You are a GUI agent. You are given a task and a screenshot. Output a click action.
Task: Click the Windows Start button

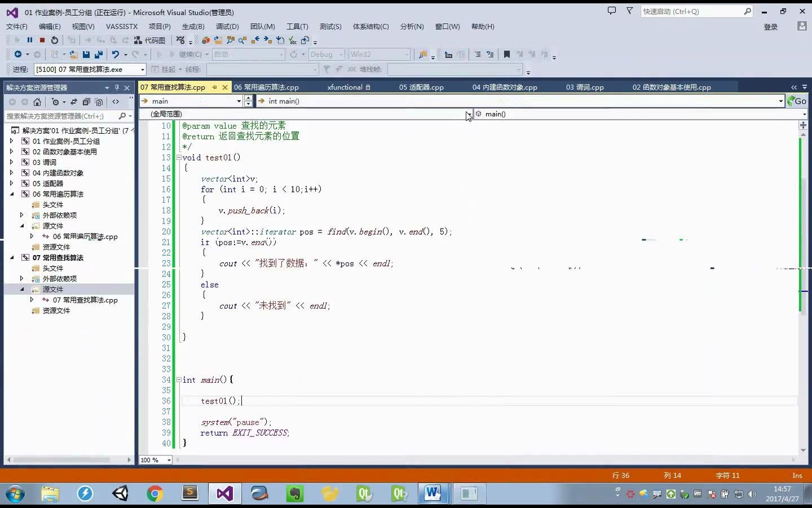point(15,494)
